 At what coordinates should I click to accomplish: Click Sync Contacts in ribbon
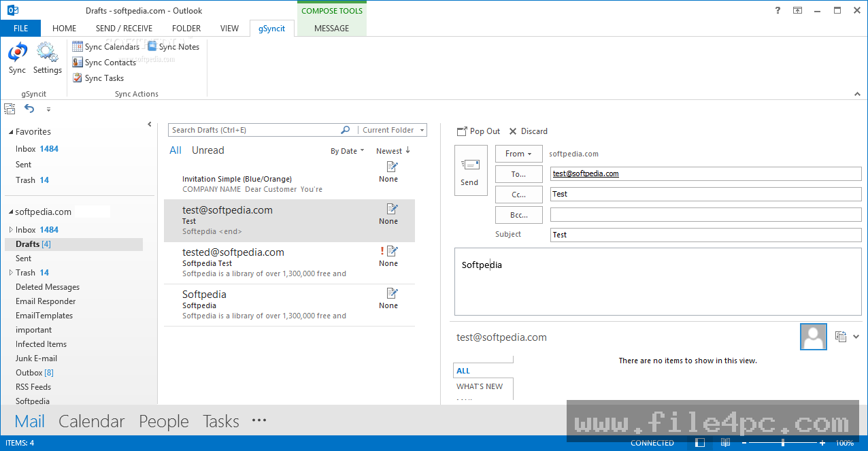(x=104, y=63)
